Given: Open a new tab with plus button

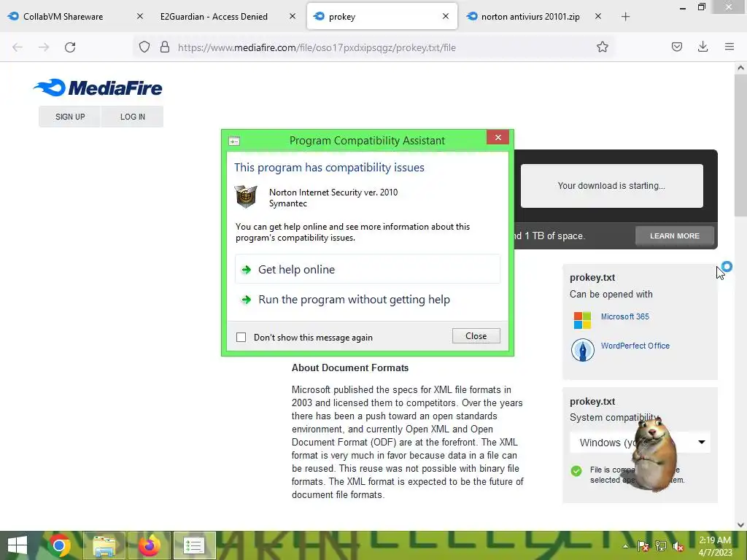Looking at the screenshot, I should [x=625, y=17].
